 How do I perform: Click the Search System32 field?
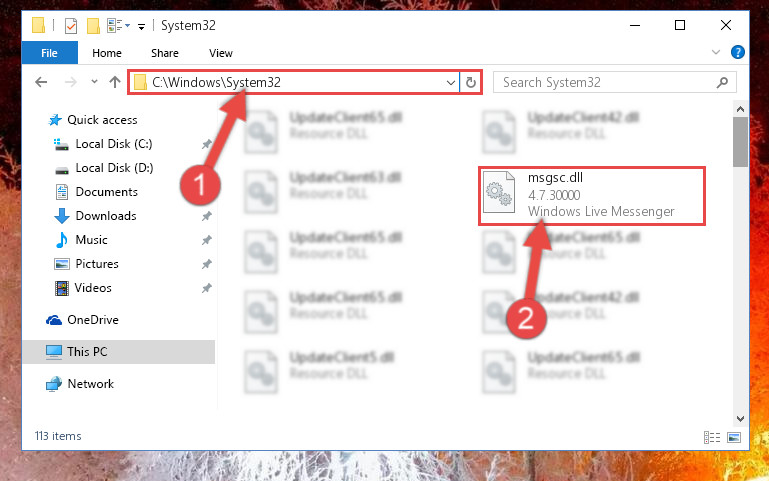[607, 82]
